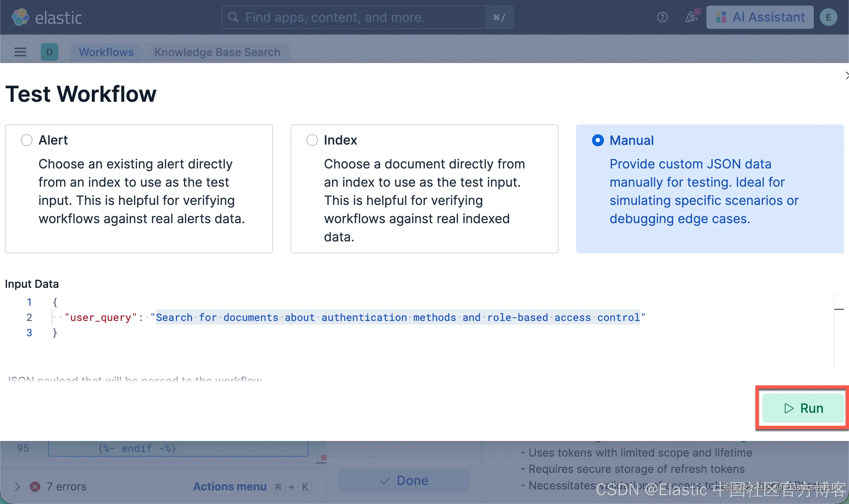This screenshot has height=504, width=849.
Task: Select the Index radio option
Action: pos(312,140)
